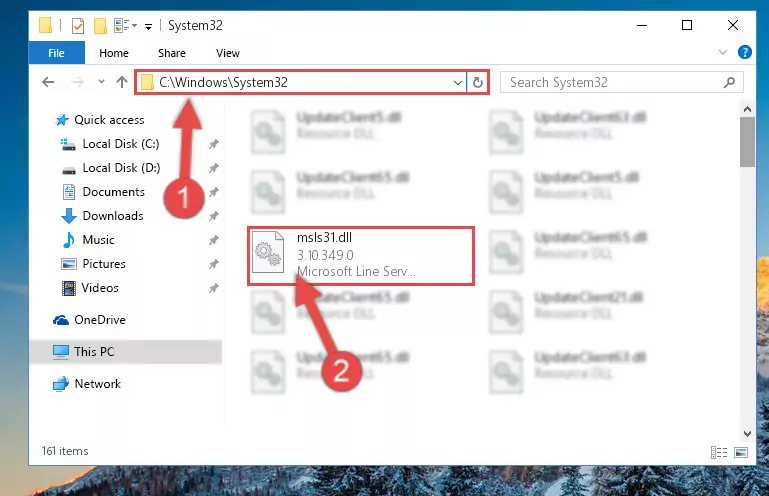Click the pin icon beside Videos
The image size is (769, 496).
coord(213,288)
